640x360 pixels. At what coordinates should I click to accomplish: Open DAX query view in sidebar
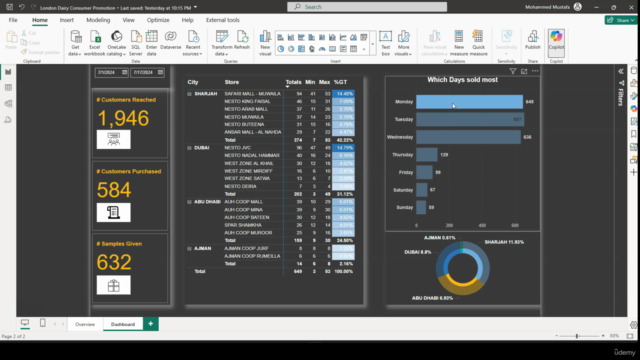(8, 120)
